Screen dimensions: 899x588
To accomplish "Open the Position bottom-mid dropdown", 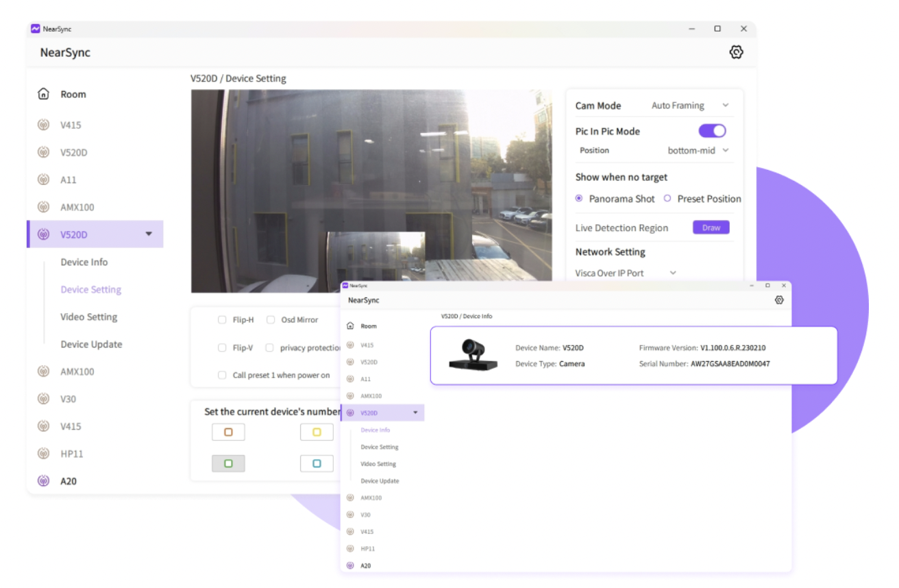I will coord(698,151).
